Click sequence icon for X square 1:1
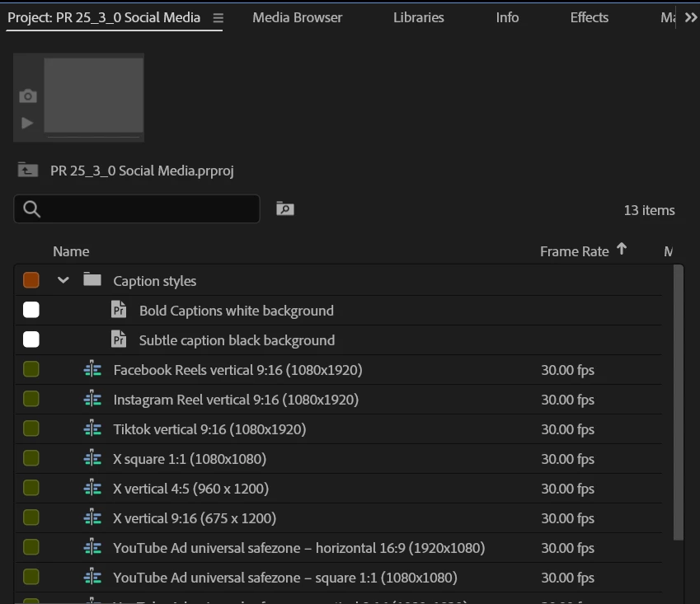The image size is (700, 604). (x=92, y=458)
